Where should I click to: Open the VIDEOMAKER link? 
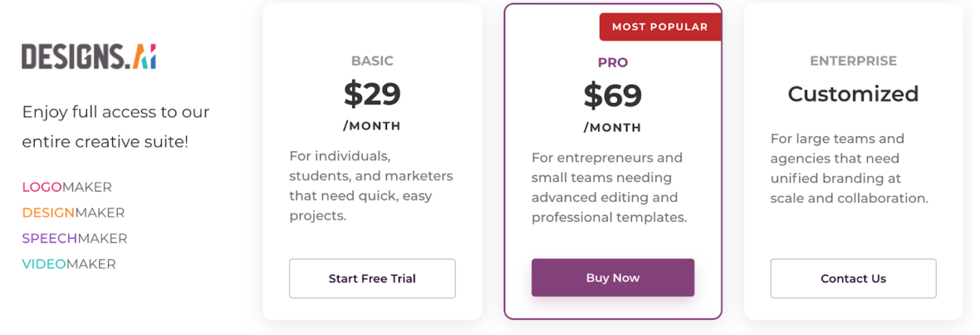tap(69, 264)
